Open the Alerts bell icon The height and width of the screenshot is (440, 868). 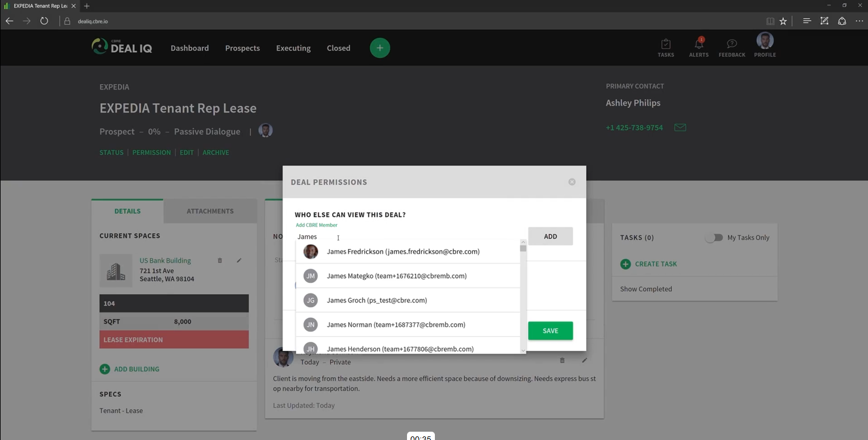[x=699, y=48]
